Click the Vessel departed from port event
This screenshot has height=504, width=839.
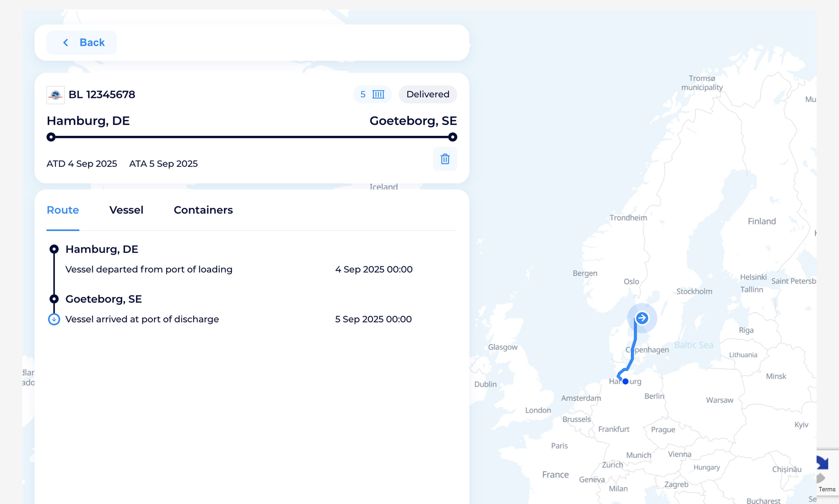pyautogui.click(x=149, y=269)
